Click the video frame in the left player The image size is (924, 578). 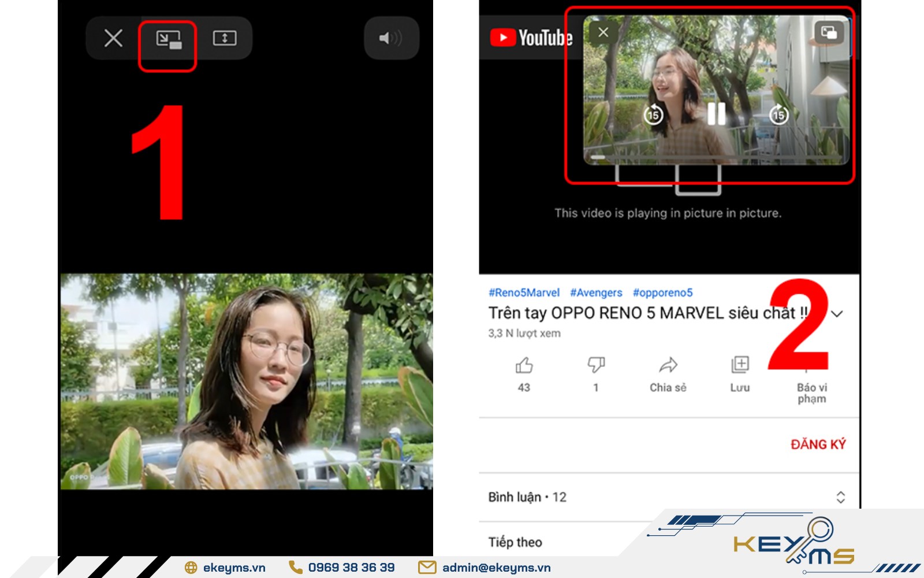point(247,381)
